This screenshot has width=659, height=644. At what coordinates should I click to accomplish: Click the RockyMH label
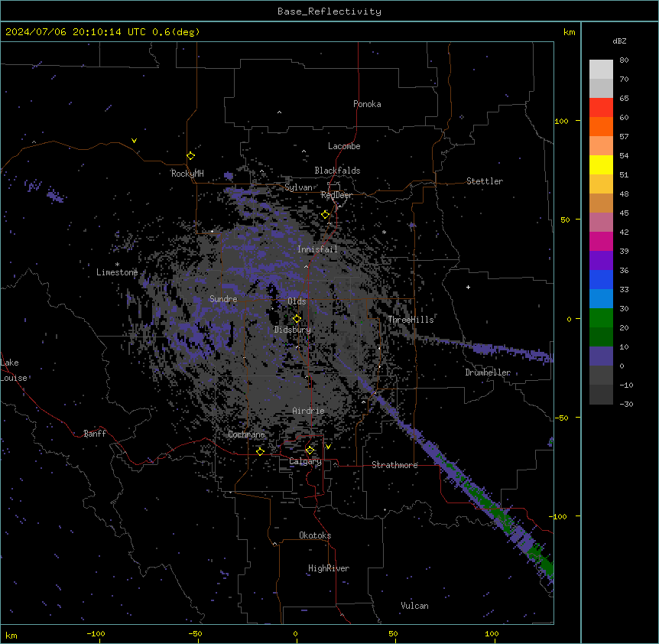pos(187,174)
